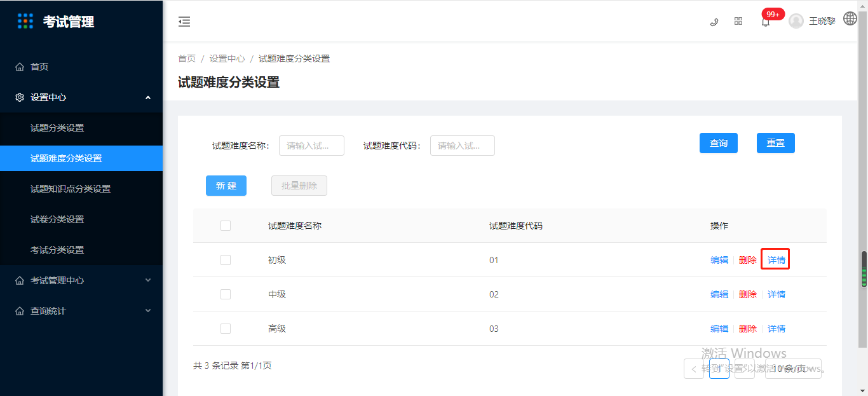This screenshot has width=868, height=396.
Task: Click the globe language icon
Action: 850,18
